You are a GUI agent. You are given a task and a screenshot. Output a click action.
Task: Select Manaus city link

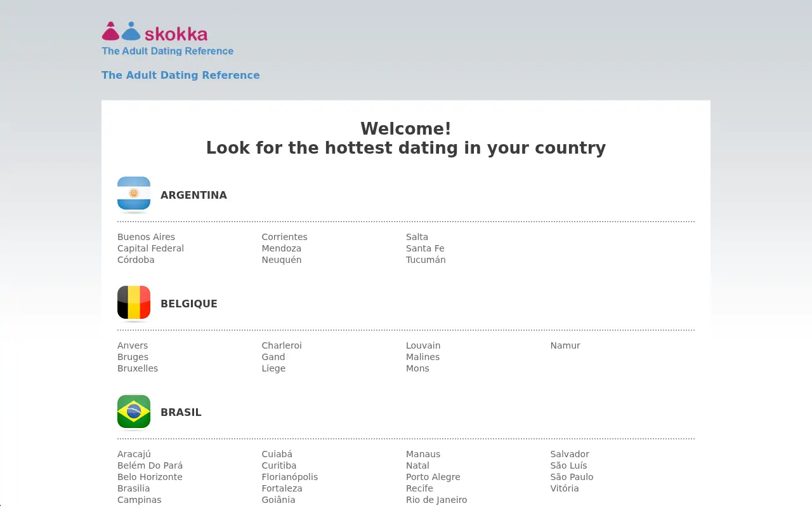tap(423, 454)
